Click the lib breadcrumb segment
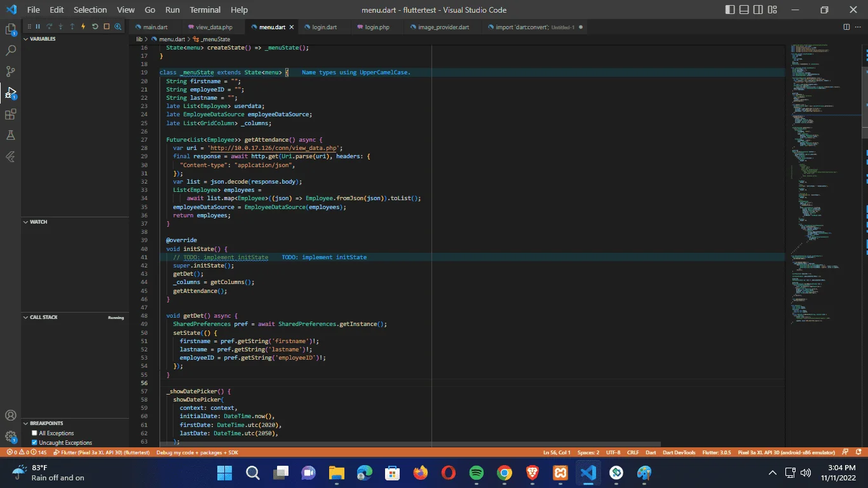Screen dimensions: 868x488 (x=139, y=39)
